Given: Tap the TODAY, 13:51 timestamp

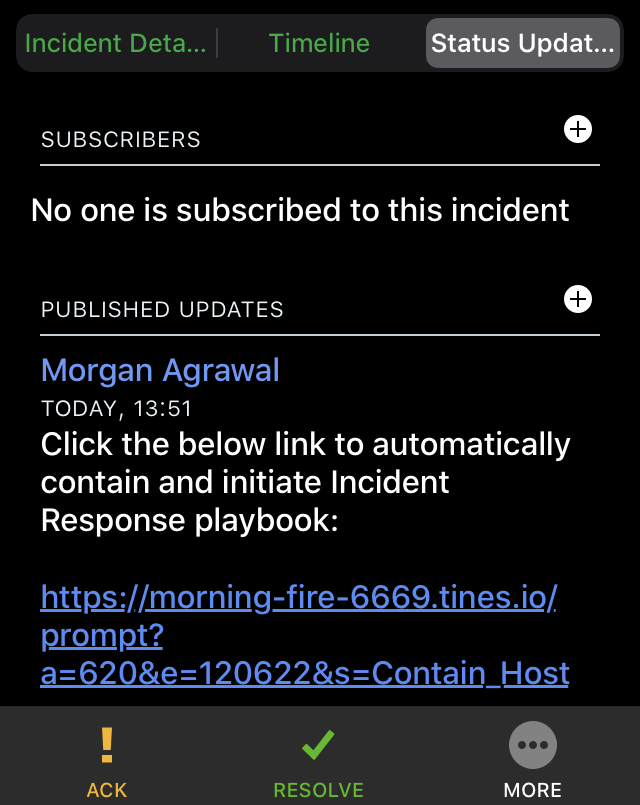Looking at the screenshot, I should click(117, 409).
